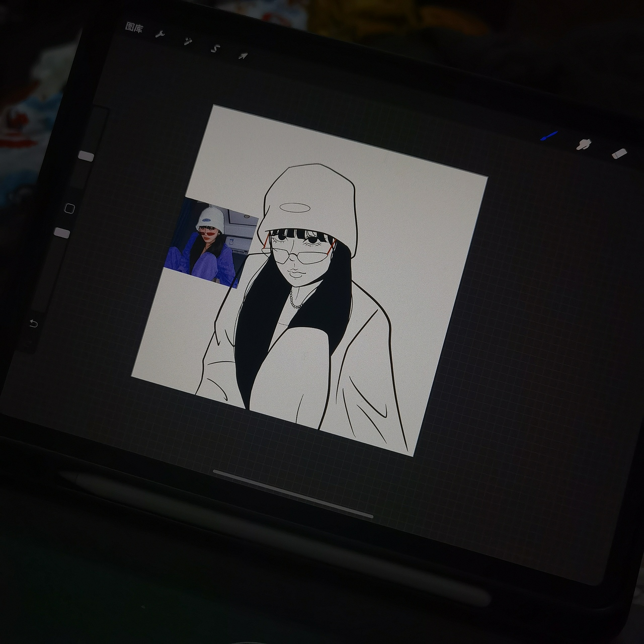Tap the reference photo with purple jacket
The height and width of the screenshot is (644, 644).
click(212, 243)
